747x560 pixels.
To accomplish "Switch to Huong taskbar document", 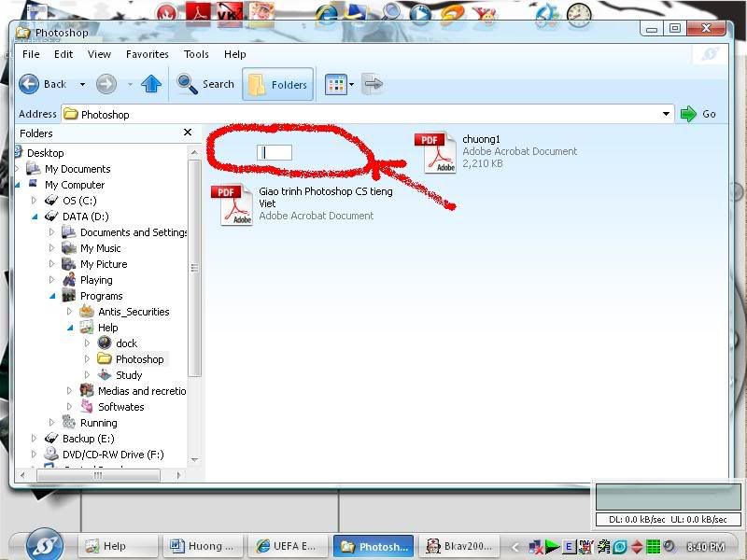I will (203, 546).
